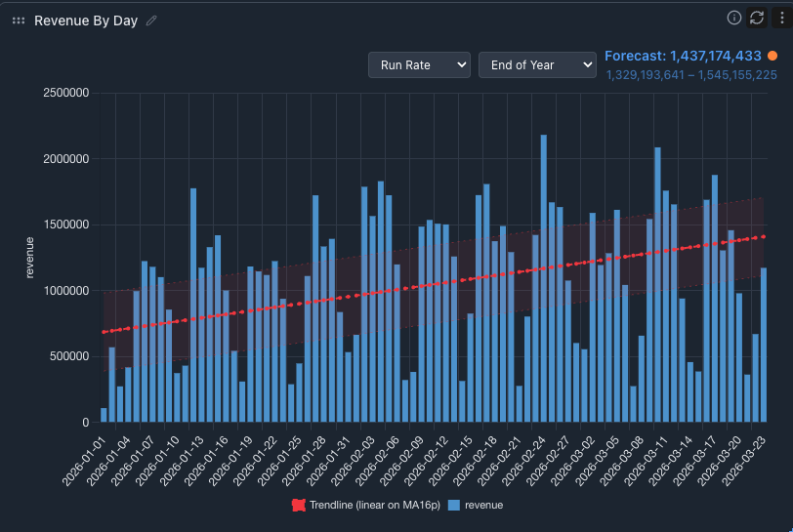Open the three-dot panel options menu

click(779, 18)
